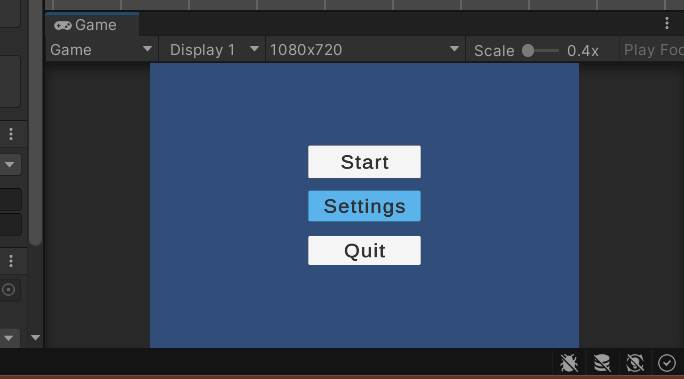Screen dimensions: 684x379
Task: Switch to the Game tab
Action: pos(92,25)
